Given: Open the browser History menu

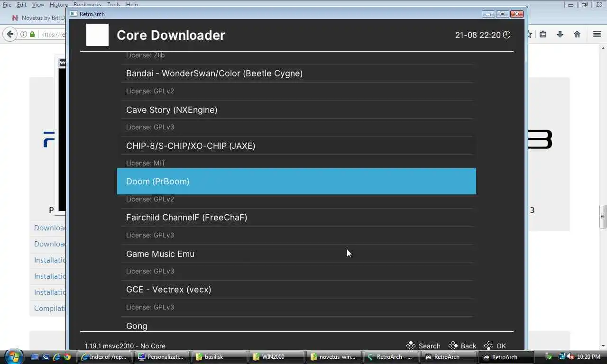Looking at the screenshot, I should click(x=58, y=5).
